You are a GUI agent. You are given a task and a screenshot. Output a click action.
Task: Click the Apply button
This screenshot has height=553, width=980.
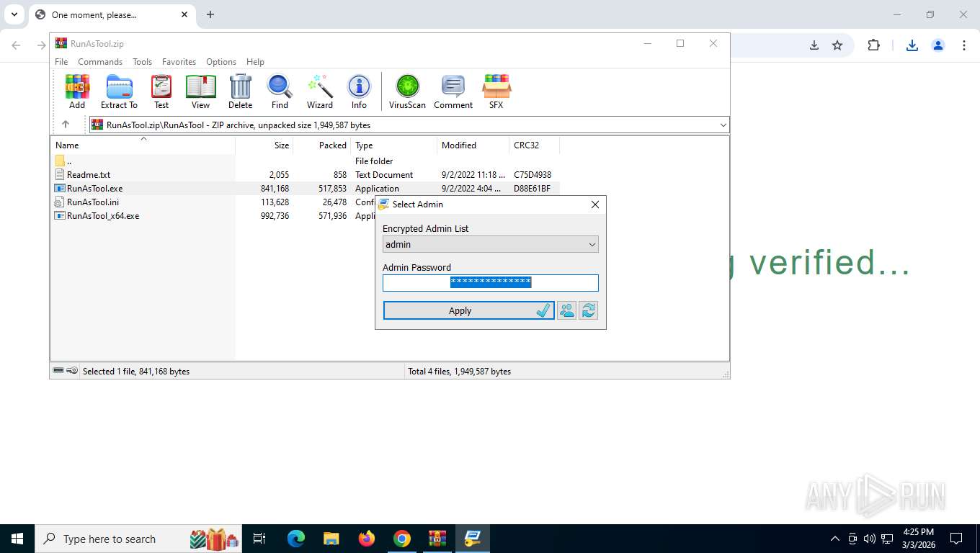tap(469, 310)
